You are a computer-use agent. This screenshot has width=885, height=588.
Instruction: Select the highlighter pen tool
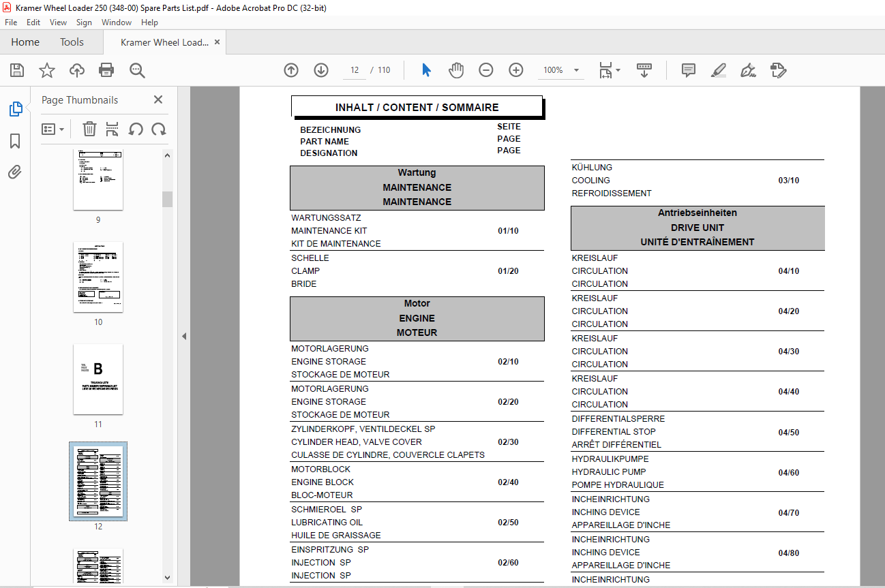click(x=719, y=70)
